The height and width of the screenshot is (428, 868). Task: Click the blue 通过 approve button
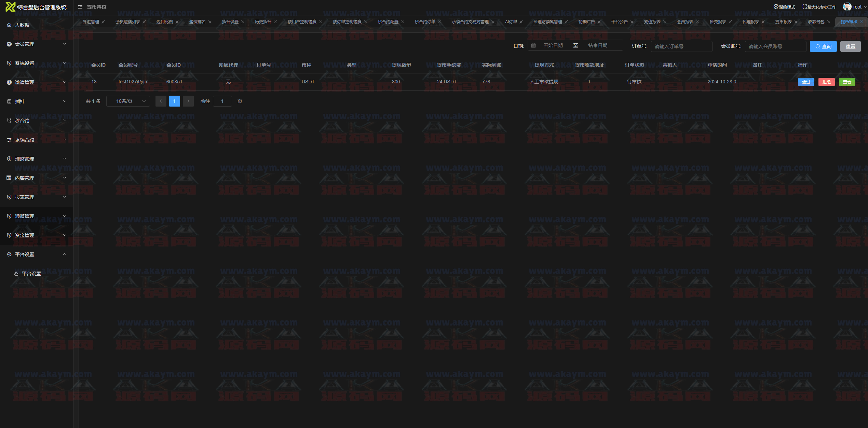(x=806, y=82)
